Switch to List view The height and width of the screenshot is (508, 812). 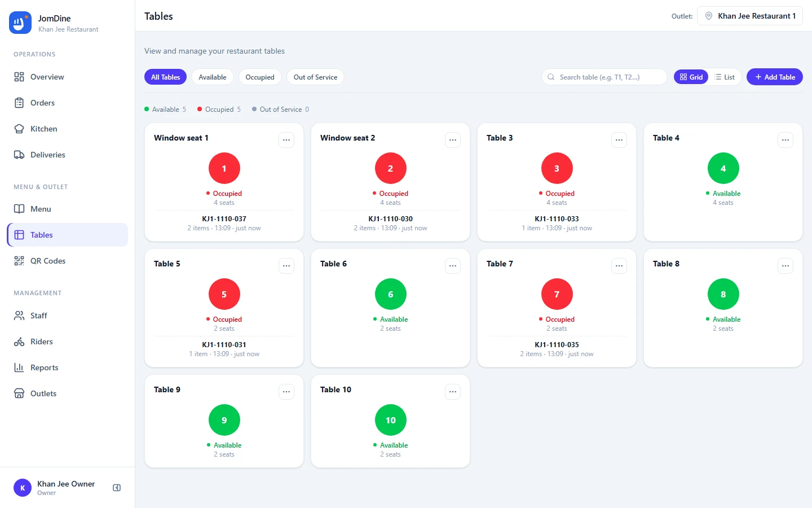coord(725,77)
